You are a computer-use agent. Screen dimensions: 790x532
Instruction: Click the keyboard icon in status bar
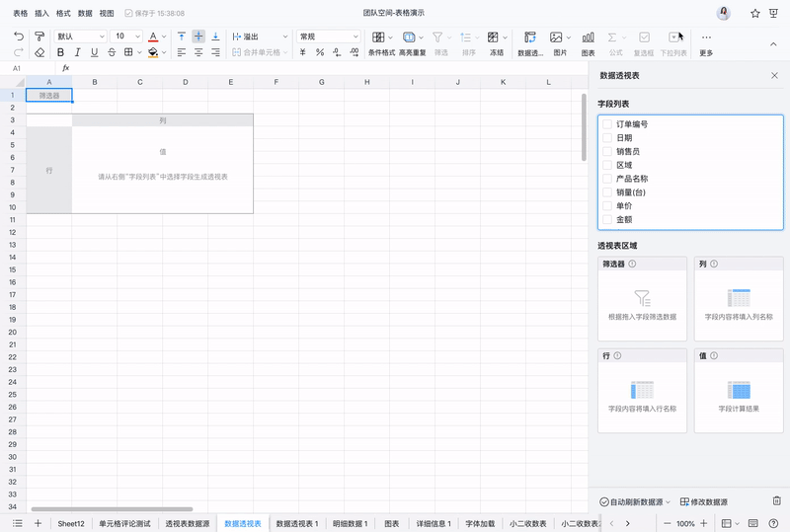click(x=752, y=523)
